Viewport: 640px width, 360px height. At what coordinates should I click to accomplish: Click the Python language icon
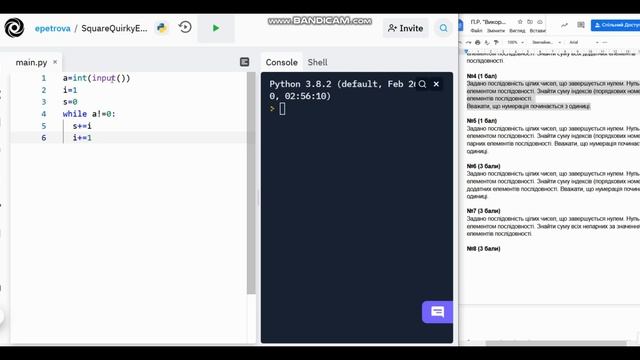(x=162, y=28)
